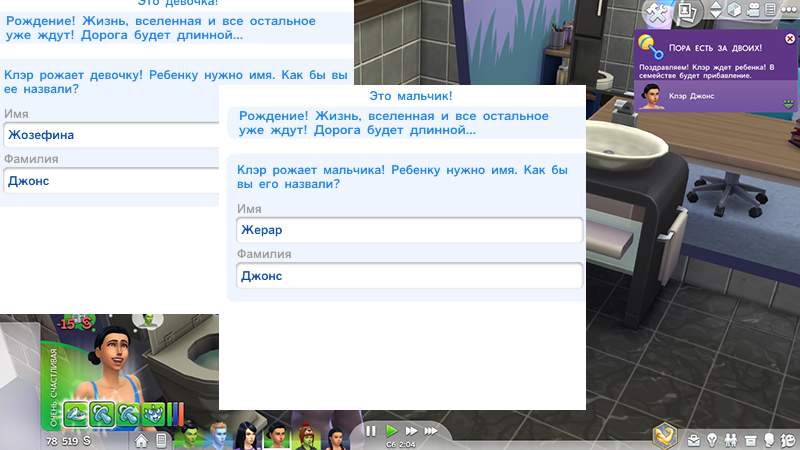The image size is (800, 450).
Task: Click the home lot house icon
Action: click(141, 440)
